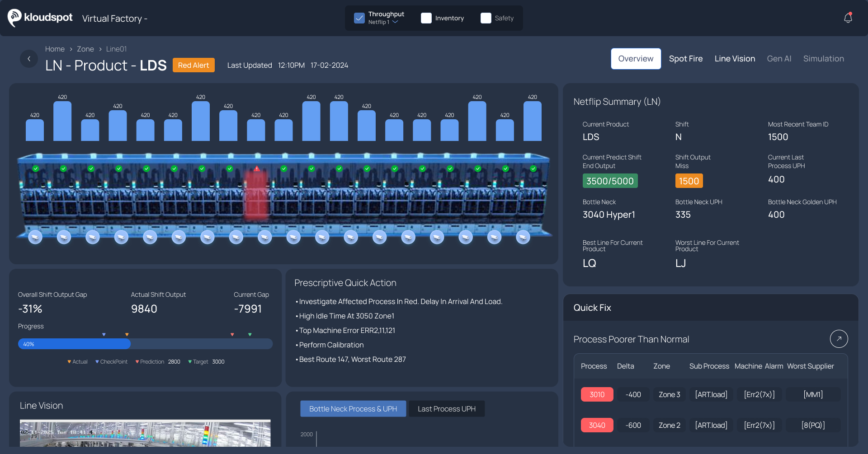Viewport: 868px width, 454px height.
Task: Click the shift output progress bar
Action: [145, 344]
